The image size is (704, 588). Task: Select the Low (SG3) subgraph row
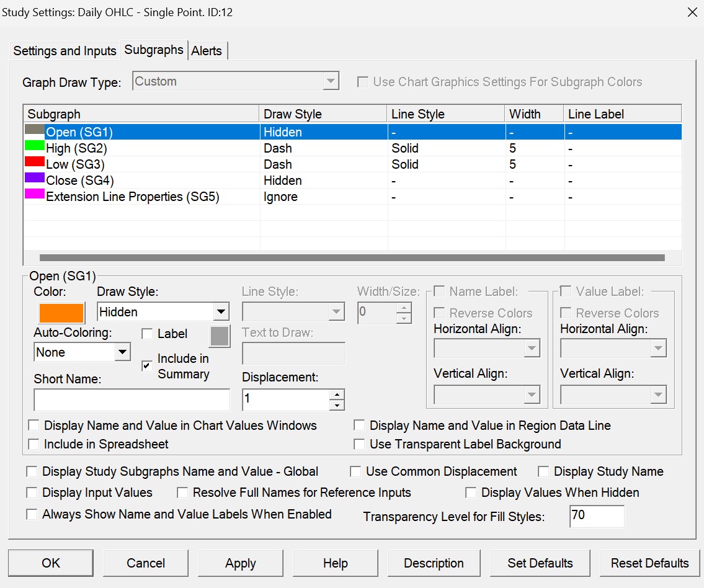76,164
